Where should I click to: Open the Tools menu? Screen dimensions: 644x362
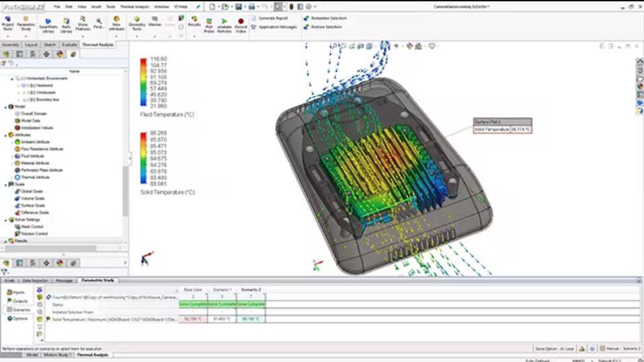pyautogui.click(x=110, y=7)
